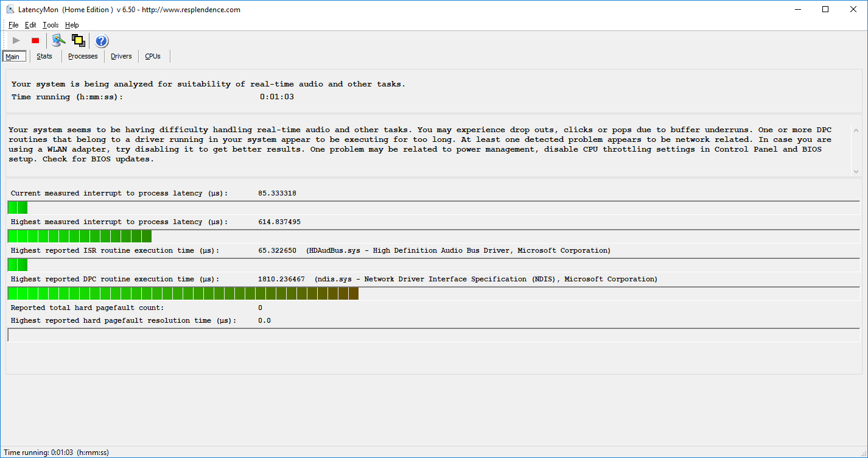Click the highest interrupt to process latency bar

[x=433, y=236]
